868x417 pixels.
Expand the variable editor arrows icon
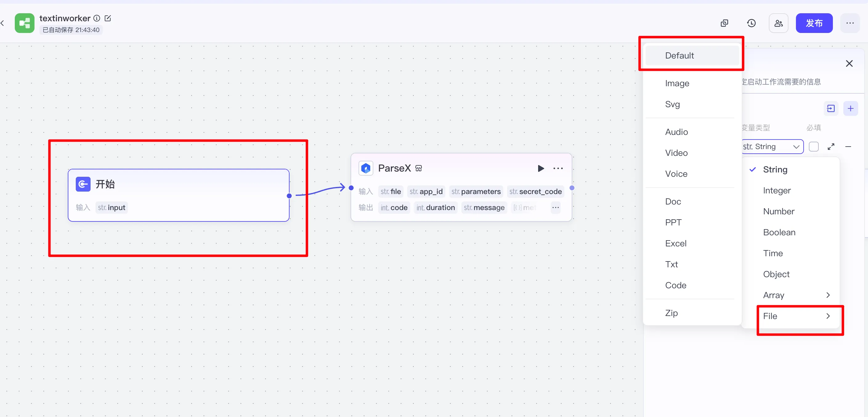click(x=831, y=147)
